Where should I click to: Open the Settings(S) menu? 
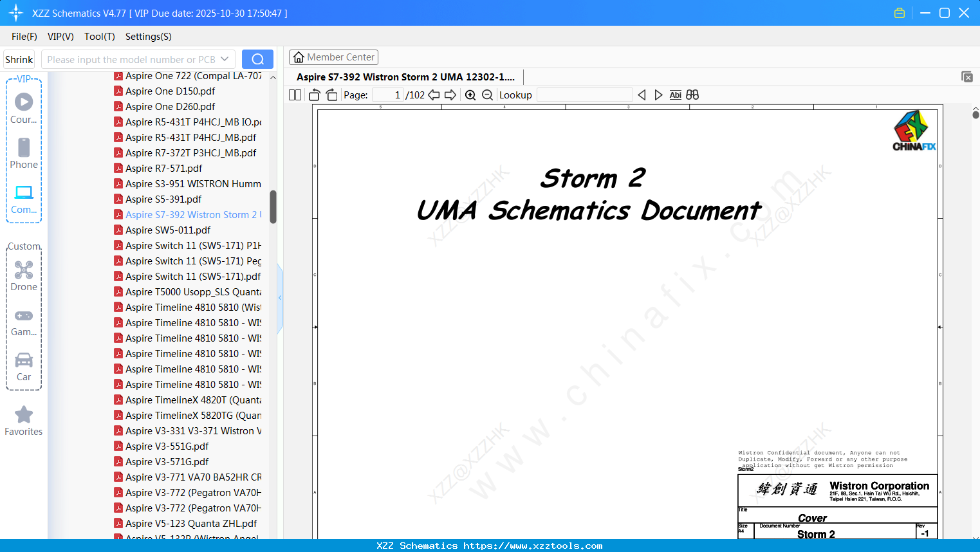149,37
